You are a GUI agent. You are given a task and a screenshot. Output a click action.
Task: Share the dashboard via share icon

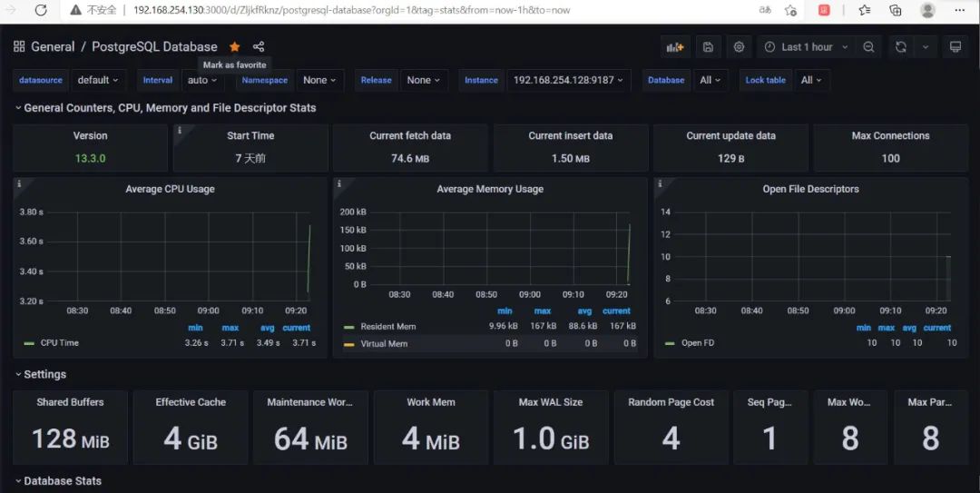pyautogui.click(x=259, y=47)
